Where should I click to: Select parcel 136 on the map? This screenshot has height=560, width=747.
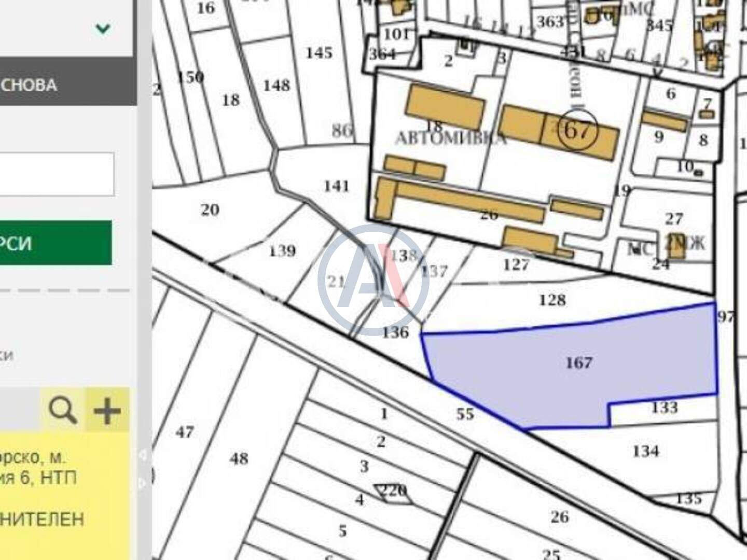395,332
